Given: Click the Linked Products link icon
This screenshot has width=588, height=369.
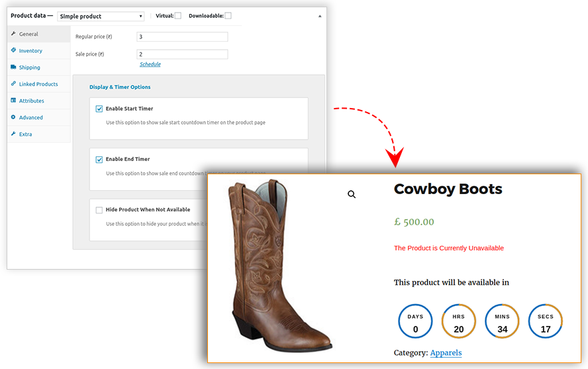Looking at the screenshot, I should pyautogui.click(x=13, y=84).
